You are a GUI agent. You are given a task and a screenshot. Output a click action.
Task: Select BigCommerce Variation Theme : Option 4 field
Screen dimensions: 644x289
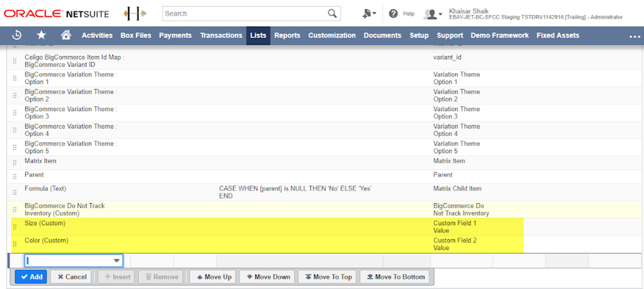tap(71, 130)
